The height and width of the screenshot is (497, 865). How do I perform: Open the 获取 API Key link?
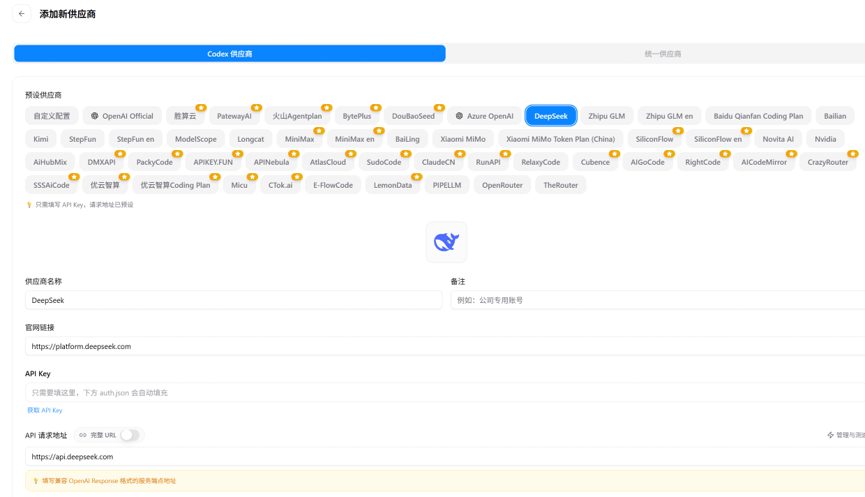pyautogui.click(x=45, y=410)
